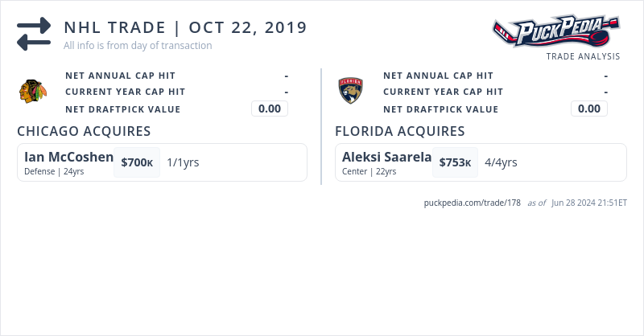Click Florida's 0.00 draft pick value box

(589, 109)
